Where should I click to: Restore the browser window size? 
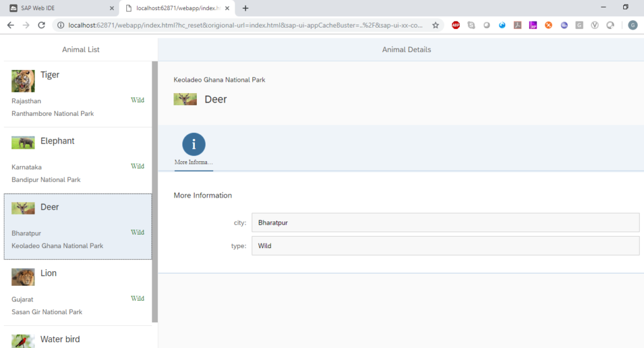[x=626, y=7]
